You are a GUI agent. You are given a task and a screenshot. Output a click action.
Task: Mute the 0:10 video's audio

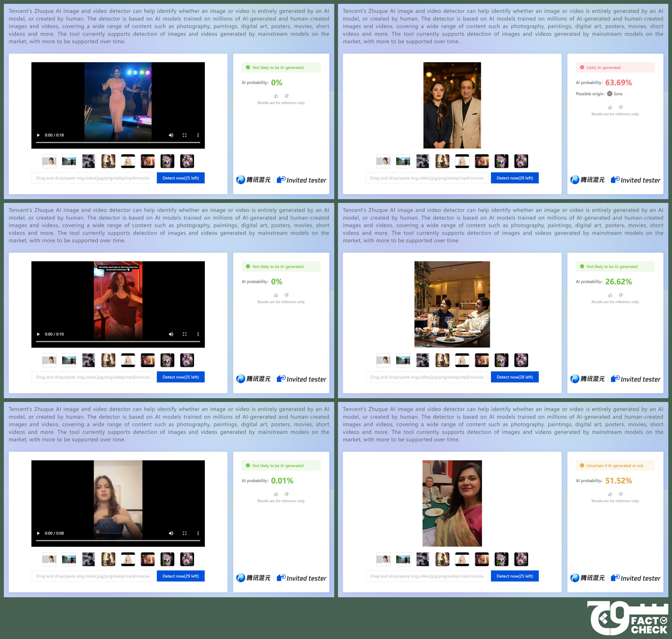171,334
